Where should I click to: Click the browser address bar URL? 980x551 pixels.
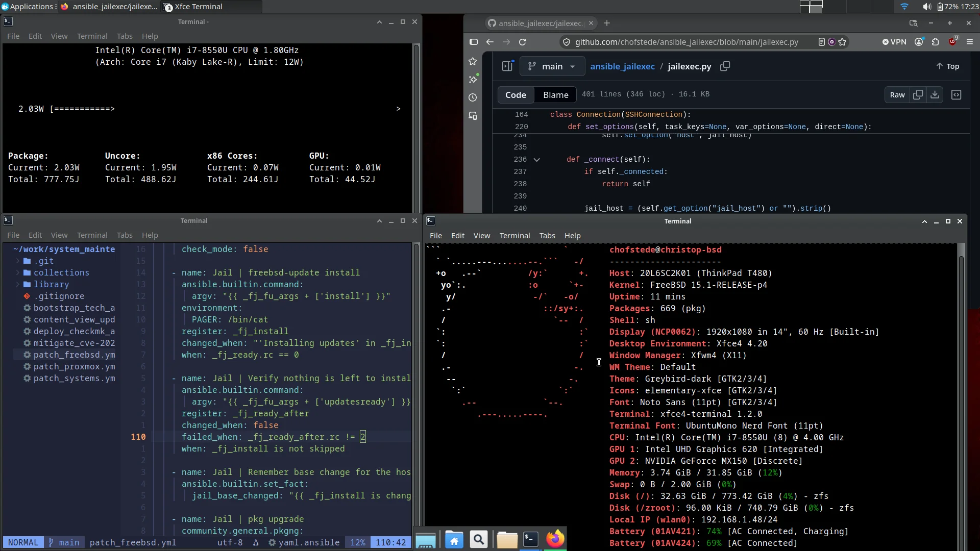(687, 42)
